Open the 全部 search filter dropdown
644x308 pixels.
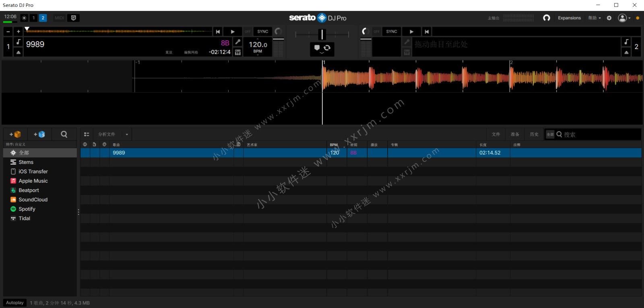point(550,134)
